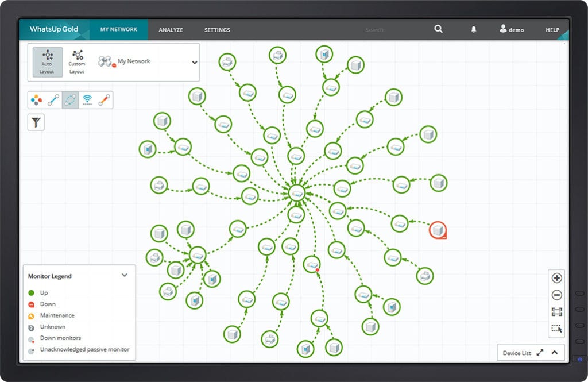Open the SETTINGS menu

(x=216, y=29)
